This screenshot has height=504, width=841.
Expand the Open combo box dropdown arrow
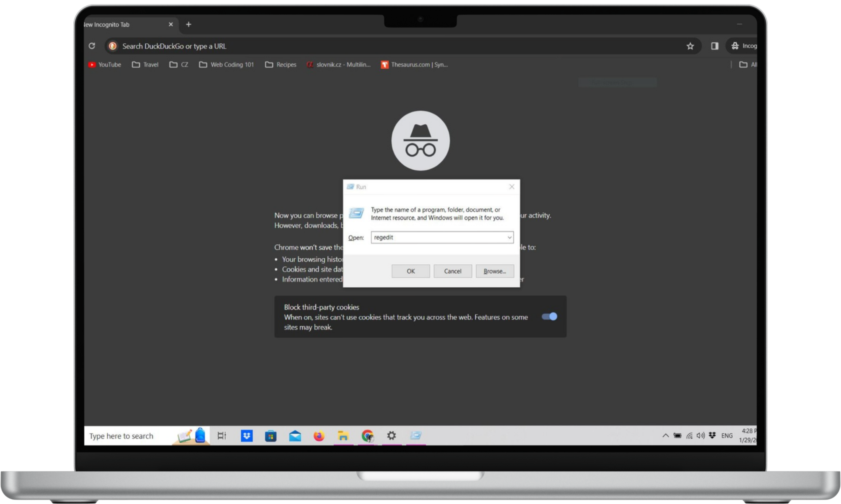(x=510, y=238)
